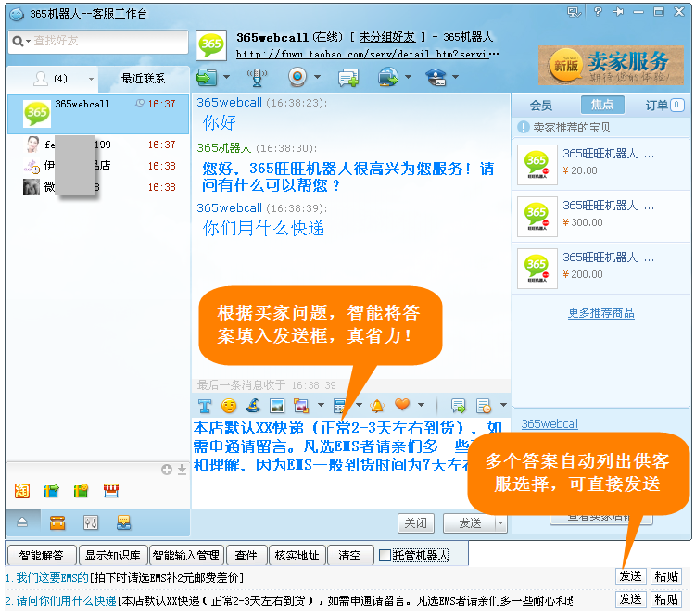
Task: Select the 焦点 tab
Action: pos(602,105)
